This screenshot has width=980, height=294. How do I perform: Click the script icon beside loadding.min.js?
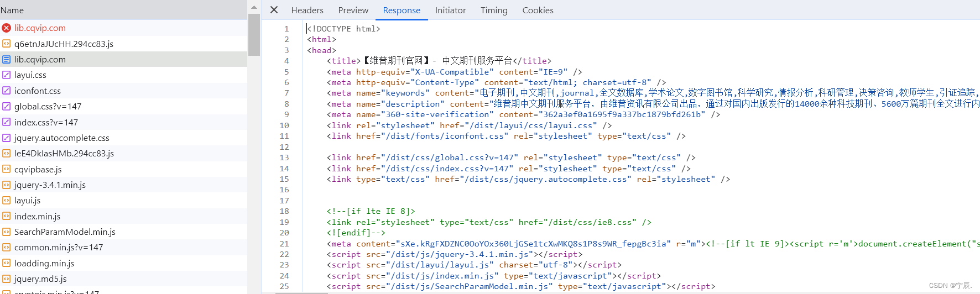point(7,263)
